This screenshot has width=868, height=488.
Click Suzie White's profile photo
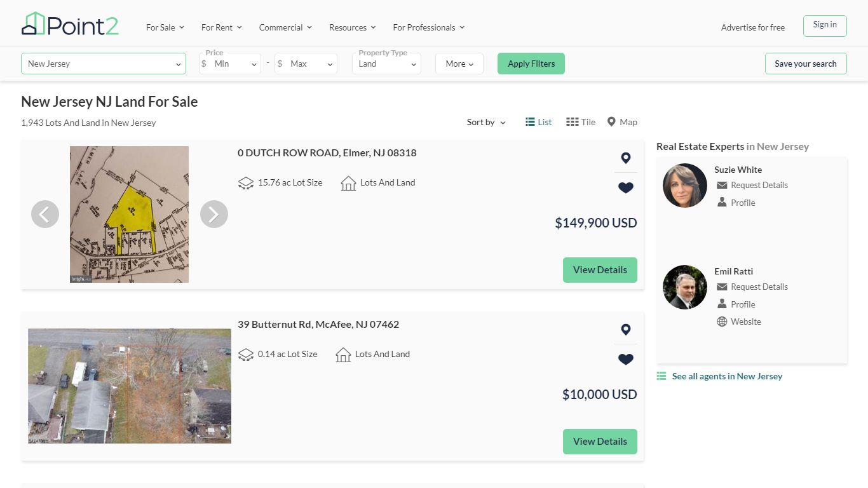(685, 186)
